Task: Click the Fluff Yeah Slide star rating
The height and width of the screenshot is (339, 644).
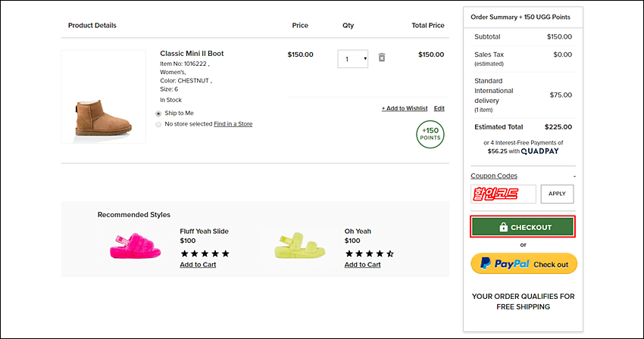Action: tap(205, 253)
